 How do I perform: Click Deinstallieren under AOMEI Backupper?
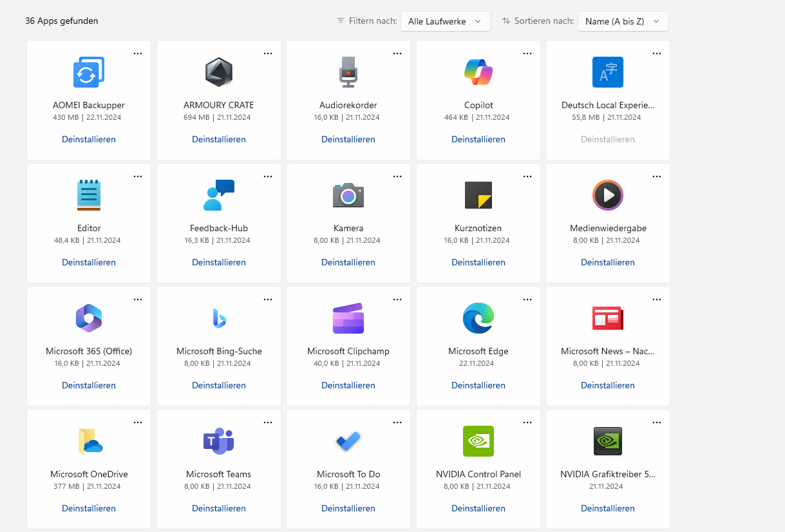point(89,139)
